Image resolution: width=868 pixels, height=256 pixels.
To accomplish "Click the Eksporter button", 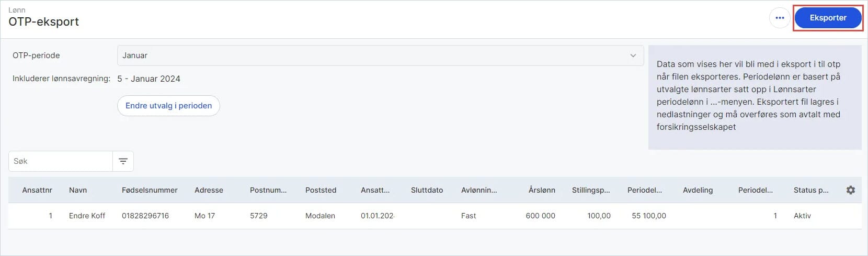I will (x=828, y=18).
